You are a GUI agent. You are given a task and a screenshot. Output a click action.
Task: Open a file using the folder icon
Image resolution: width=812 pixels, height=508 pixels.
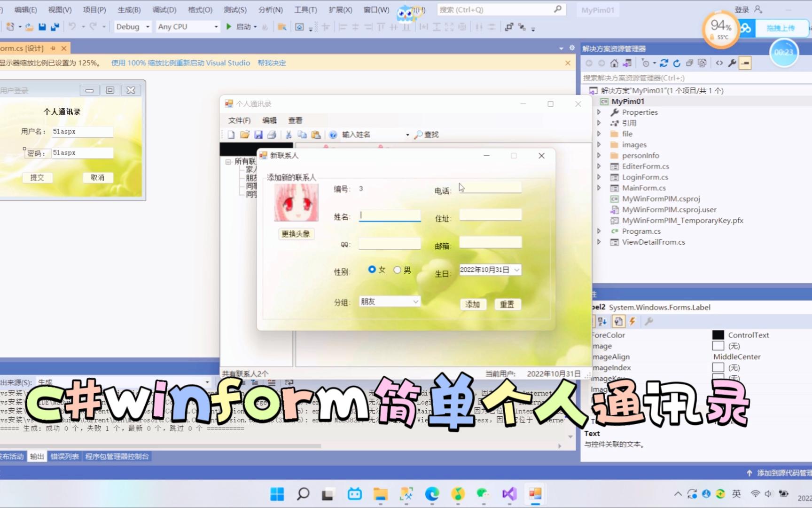244,135
